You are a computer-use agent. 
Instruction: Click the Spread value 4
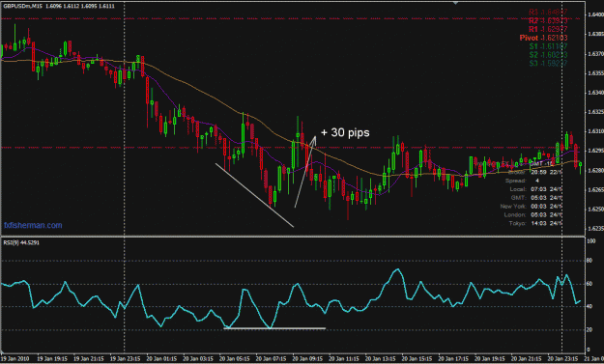coord(537,181)
